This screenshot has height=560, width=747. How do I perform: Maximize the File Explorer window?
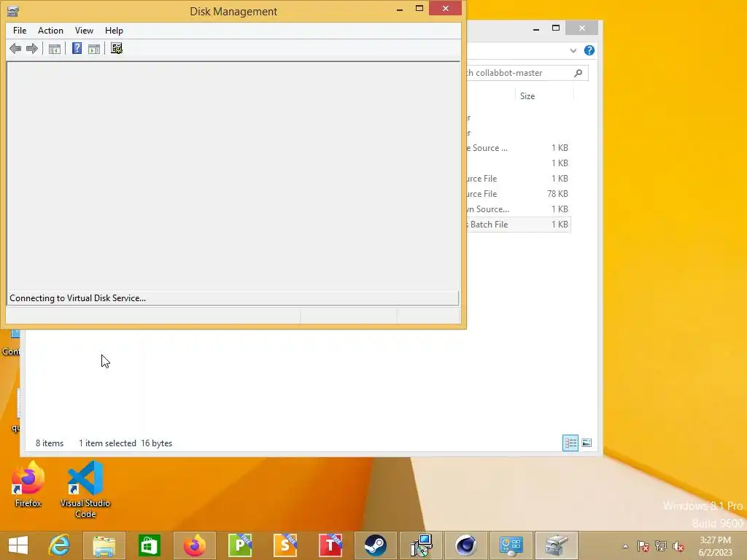pos(555,28)
